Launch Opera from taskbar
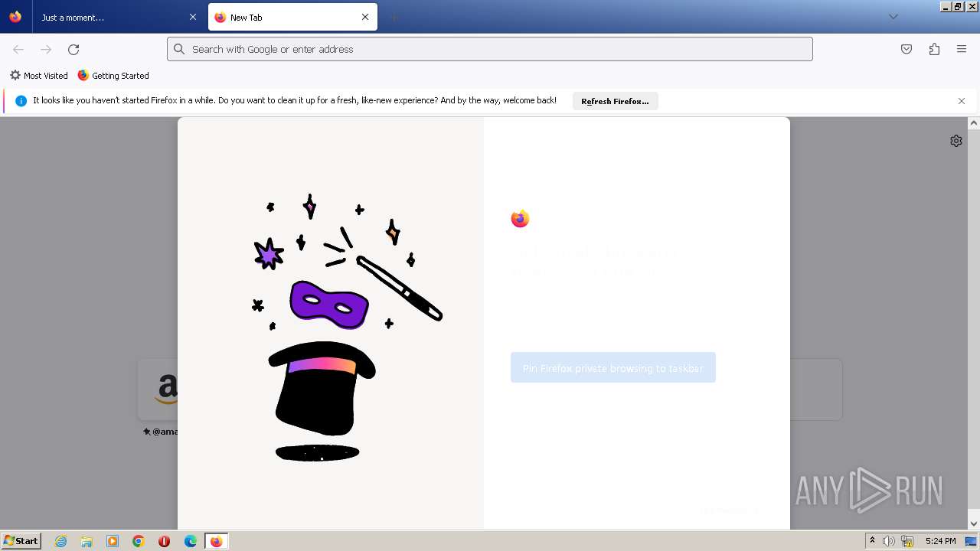 [x=164, y=541]
